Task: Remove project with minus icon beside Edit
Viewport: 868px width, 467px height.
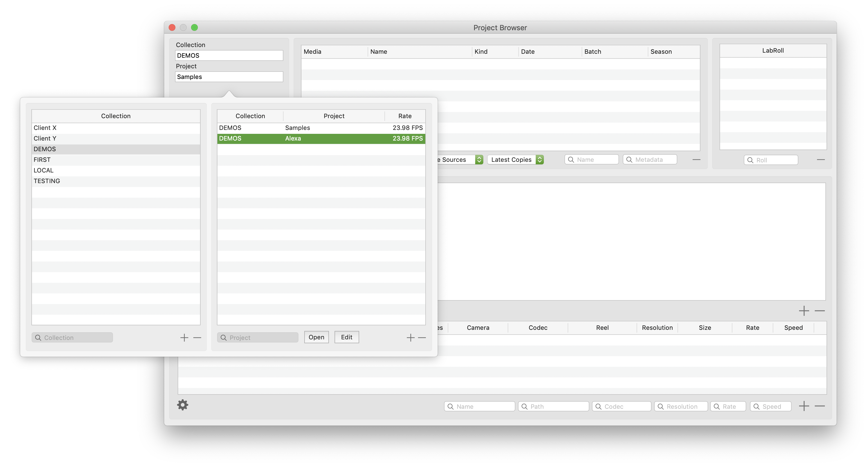Action: pos(422,338)
